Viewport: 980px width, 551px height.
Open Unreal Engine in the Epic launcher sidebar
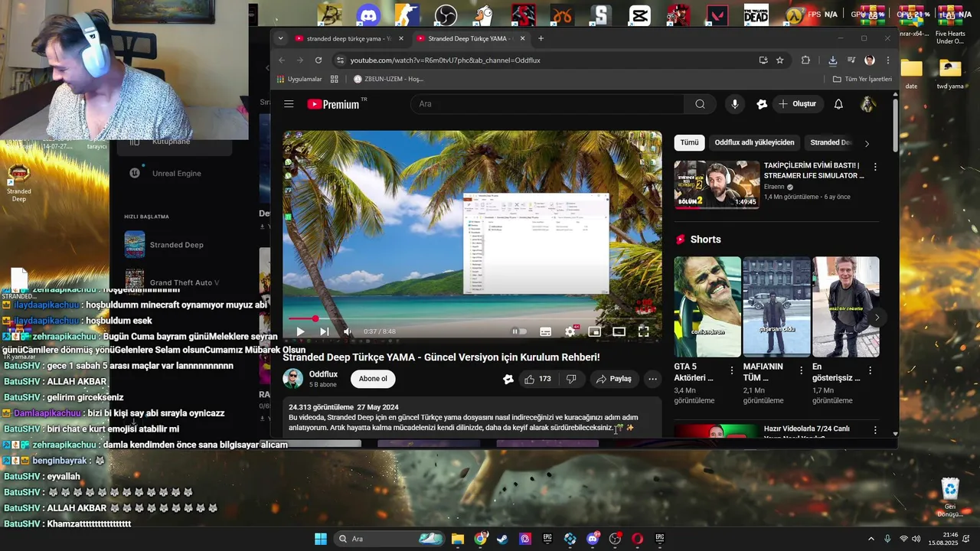coord(175,173)
